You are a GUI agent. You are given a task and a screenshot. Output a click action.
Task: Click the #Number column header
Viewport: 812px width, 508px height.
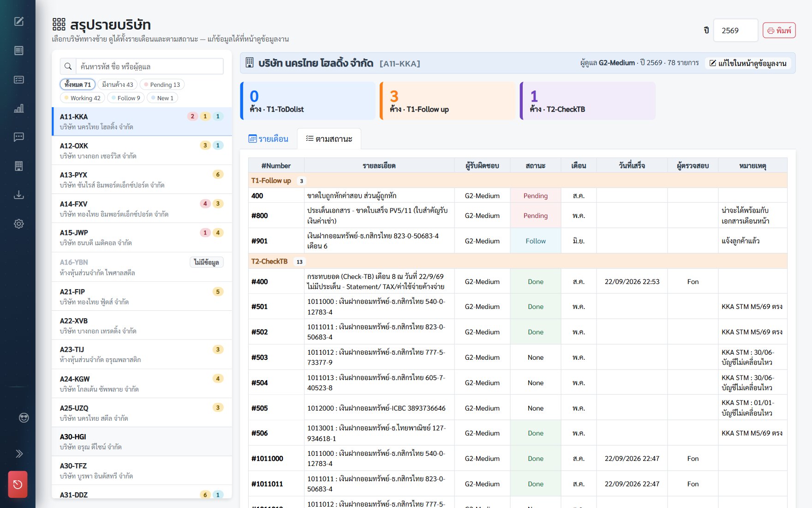click(x=276, y=166)
